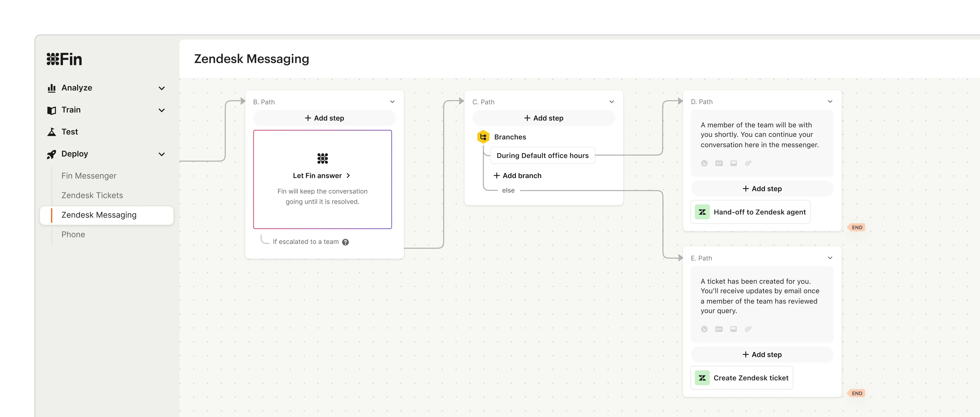Click the yellow Branches hexagon icon
The image size is (980, 417).
(x=483, y=137)
